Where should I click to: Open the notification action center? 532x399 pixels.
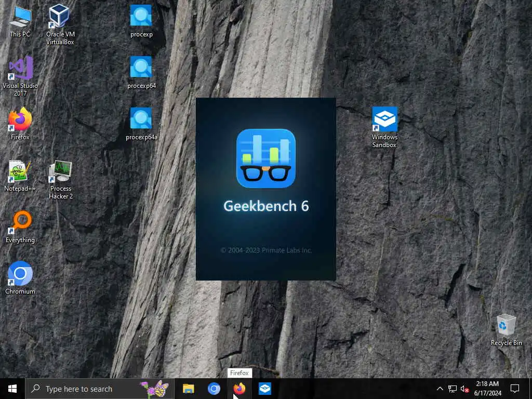pos(515,389)
